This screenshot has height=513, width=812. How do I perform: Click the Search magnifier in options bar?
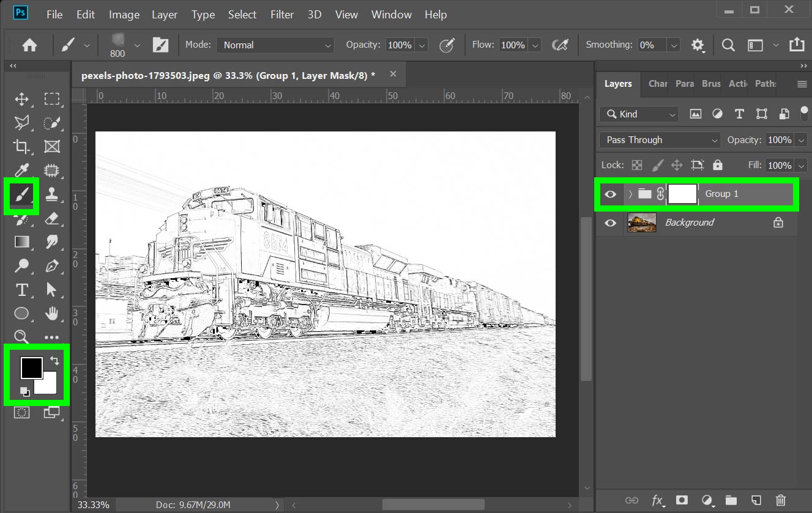728,45
